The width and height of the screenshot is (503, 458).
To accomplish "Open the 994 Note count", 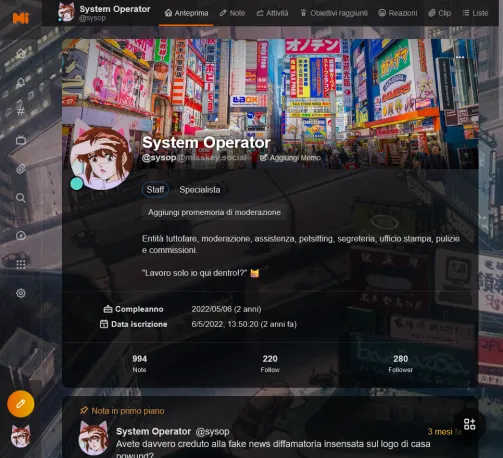I will [139, 363].
